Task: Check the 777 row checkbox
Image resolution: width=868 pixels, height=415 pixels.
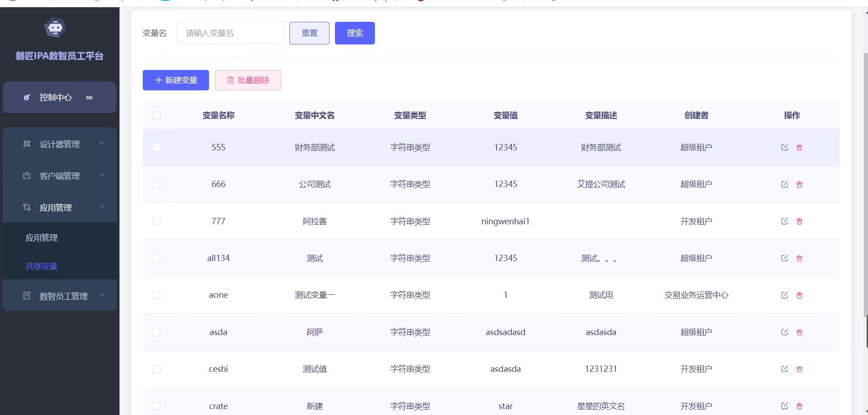Action: tap(156, 221)
